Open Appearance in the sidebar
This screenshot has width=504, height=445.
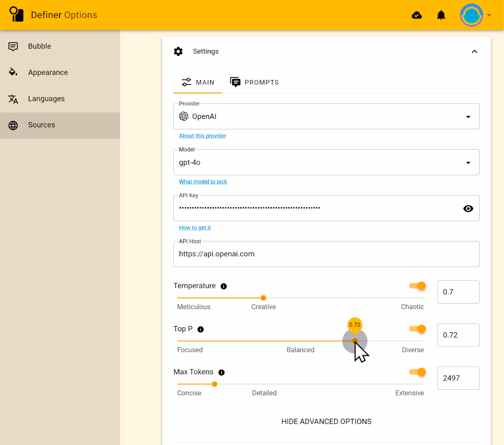(48, 72)
